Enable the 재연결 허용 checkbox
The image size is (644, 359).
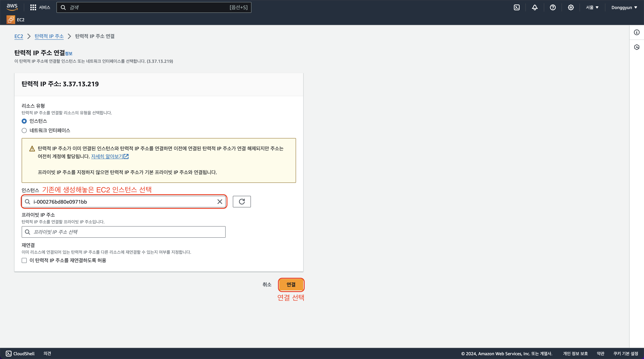point(24,260)
